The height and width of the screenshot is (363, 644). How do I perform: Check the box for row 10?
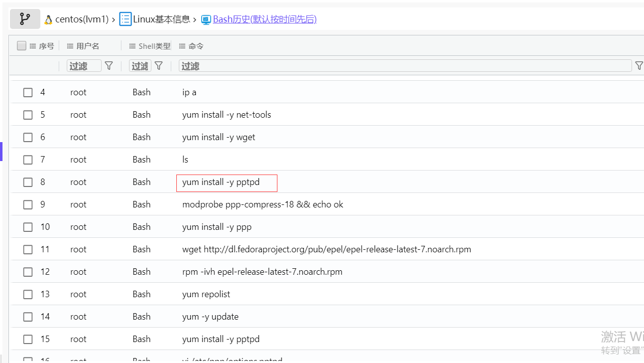pos(28,227)
